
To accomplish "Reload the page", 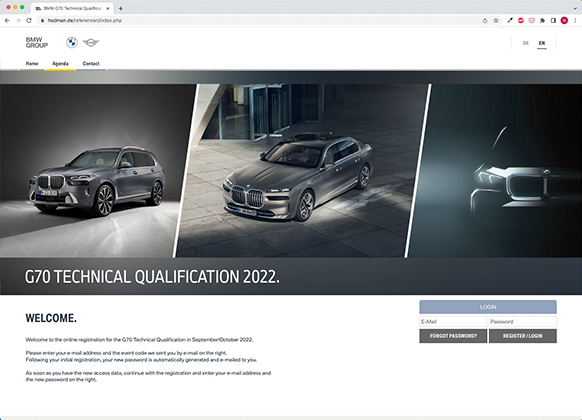I will coord(29,20).
